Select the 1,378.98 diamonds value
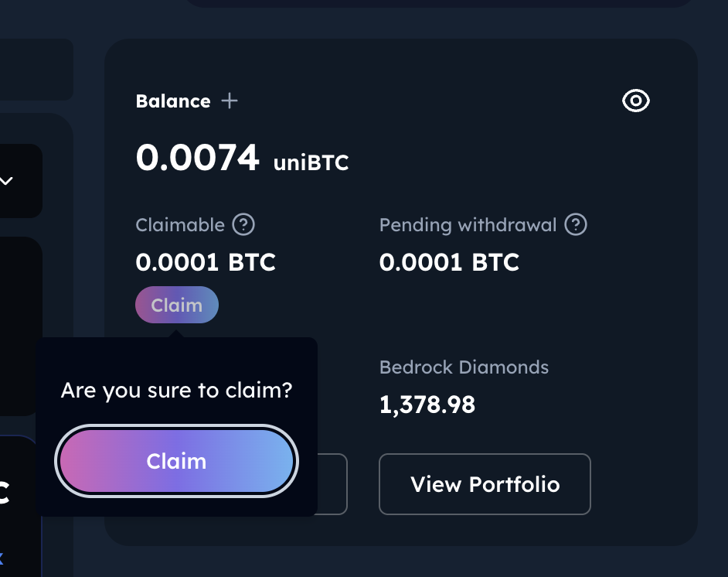The height and width of the screenshot is (577, 728). [x=427, y=404]
